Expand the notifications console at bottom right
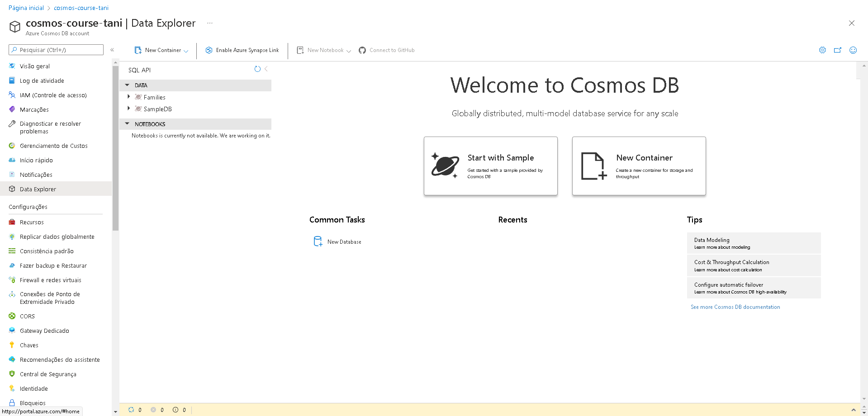This screenshot has height=416, width=868. point(854,410)
